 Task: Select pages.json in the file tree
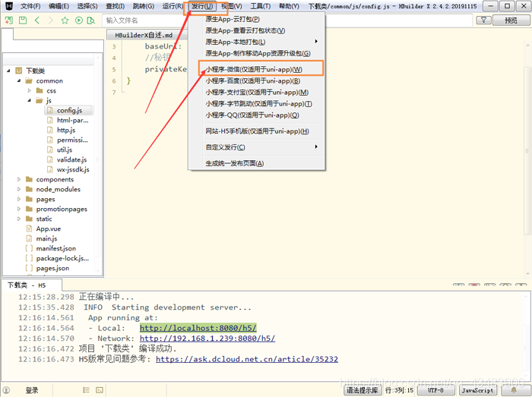click(x=52, y=268)
